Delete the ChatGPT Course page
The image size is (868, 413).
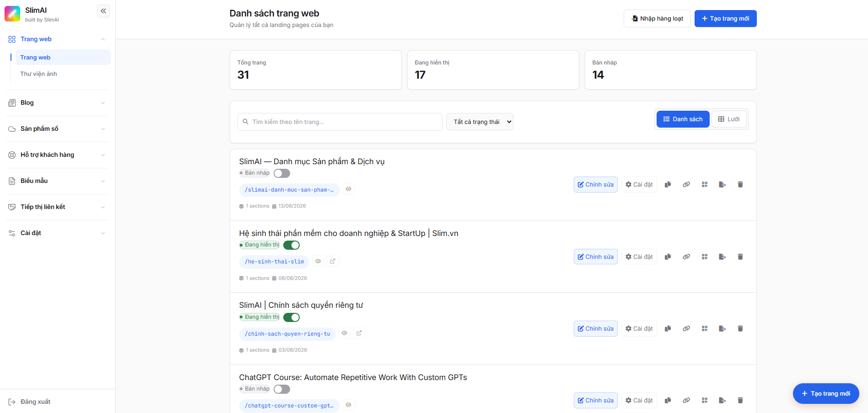tap(740, 400)
